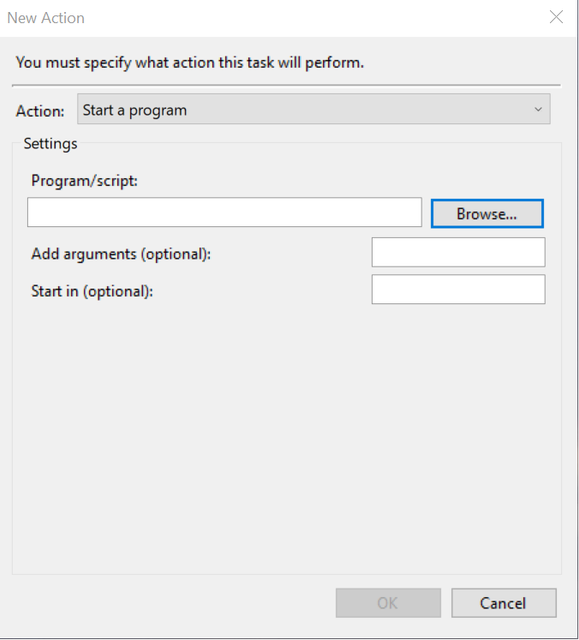The width and height of the screenshot is (579, 640).
Task: Click the Add arguments (optional): label
Action: click(121, 254)
